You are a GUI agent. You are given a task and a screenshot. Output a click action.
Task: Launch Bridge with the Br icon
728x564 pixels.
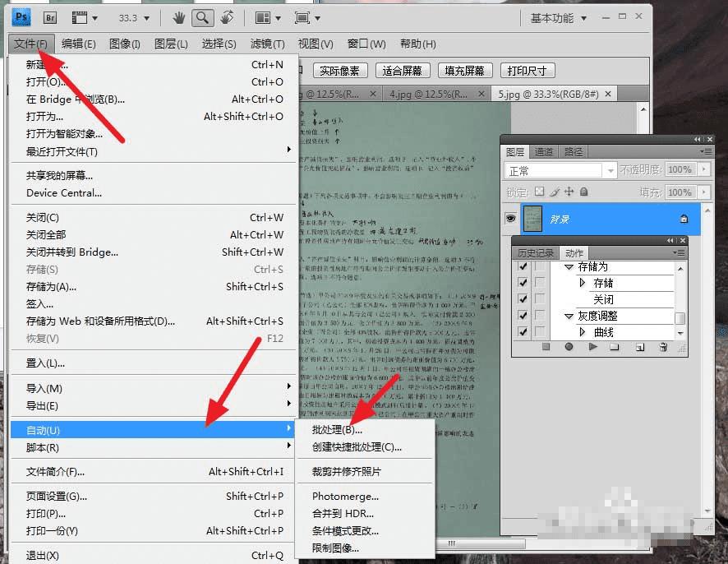click(x=50, y=18)
